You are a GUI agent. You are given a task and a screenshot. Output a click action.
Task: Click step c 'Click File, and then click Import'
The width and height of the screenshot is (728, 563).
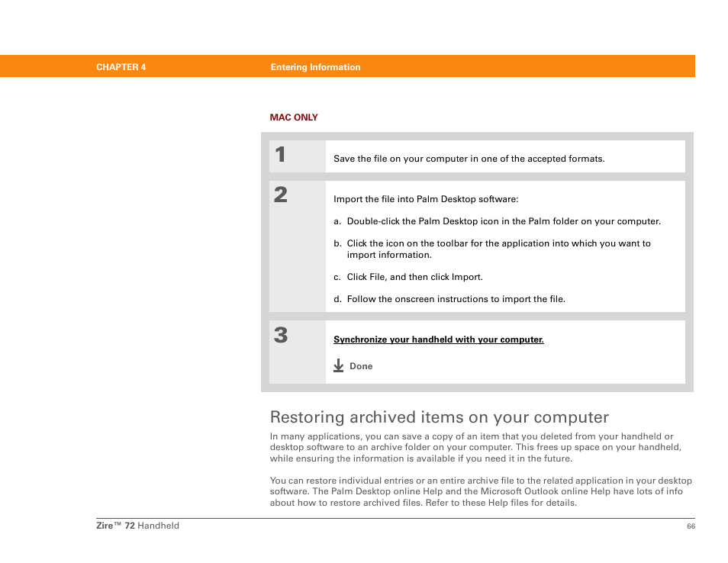point(408,277)
